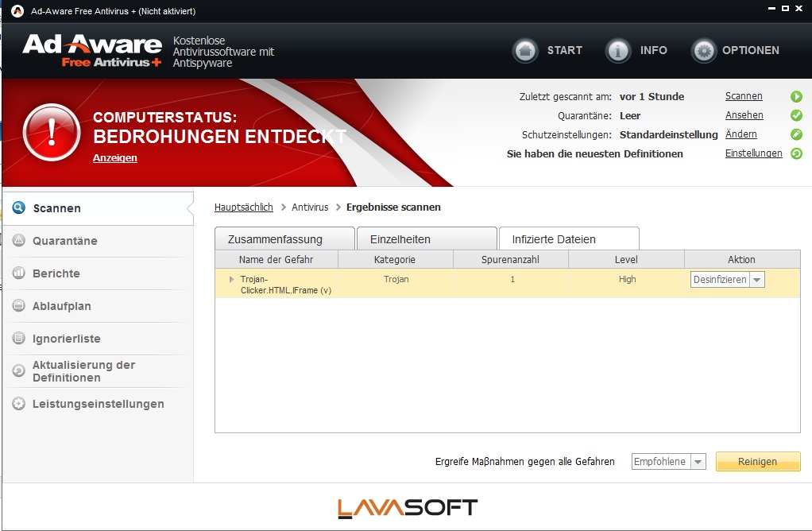Click the Standardeinstellung value text

click(668, 134)
